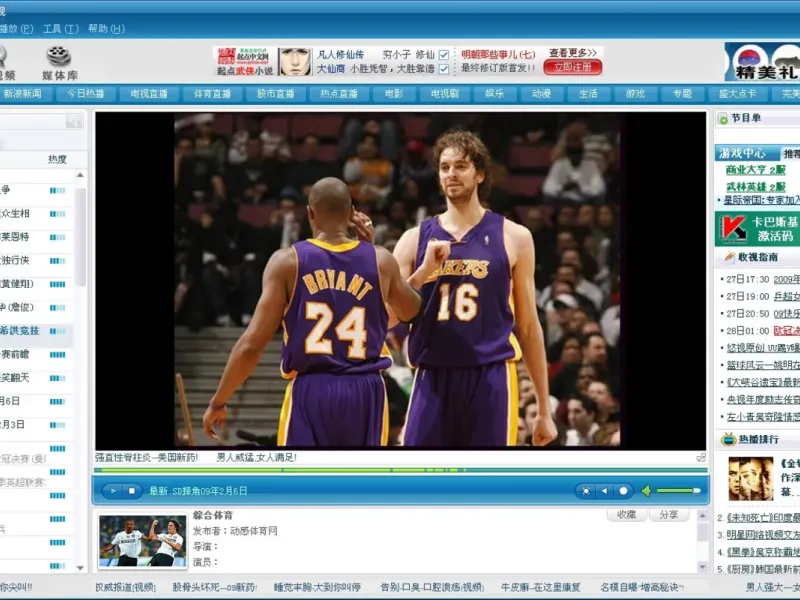Click the red 立即注册 button

(572, 67)
